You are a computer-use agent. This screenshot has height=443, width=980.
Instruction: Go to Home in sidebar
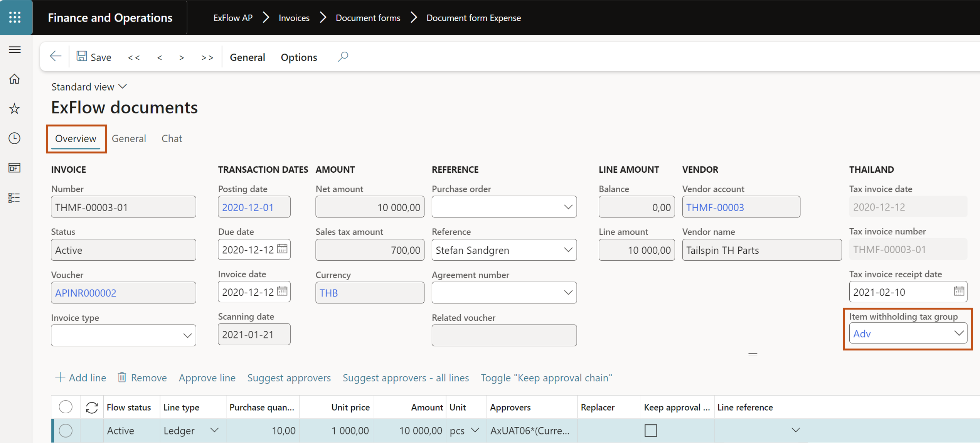click(x=15, y=79)
